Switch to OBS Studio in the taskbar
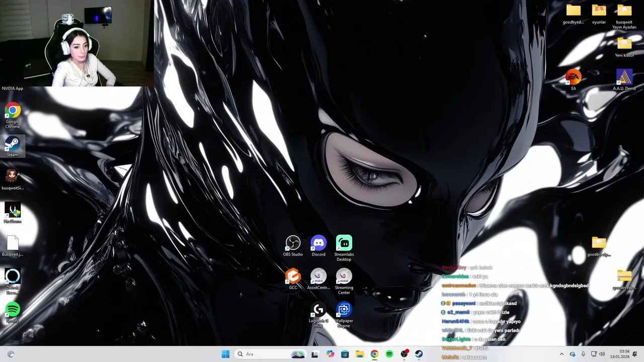The height and width of the screenshot is (362, 644). tap(404, 354)
